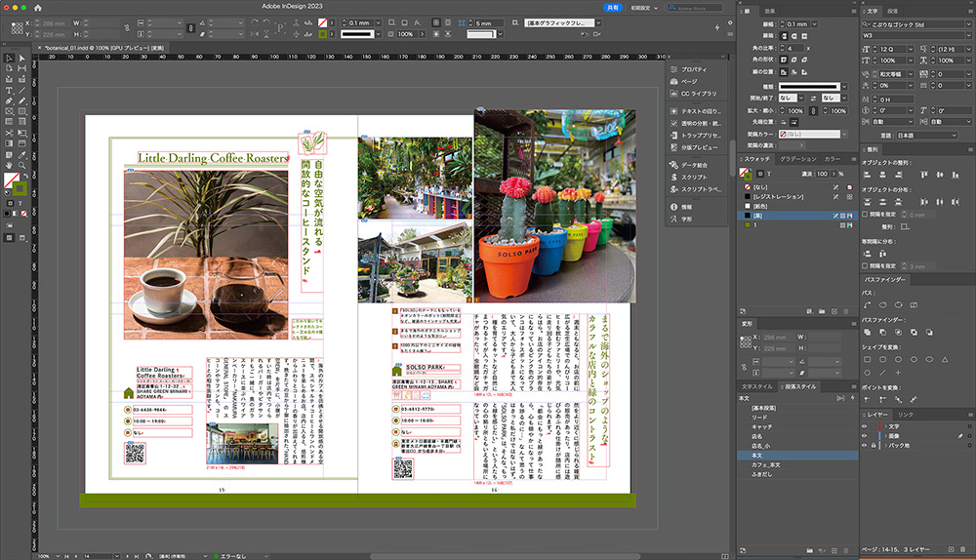The image size is (976, 560).
Task: Enable 間隔を指定 checkbox under オブジェクトの分布
Action: (865, 214)
